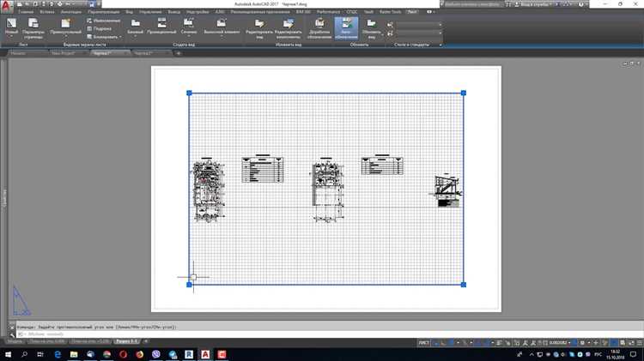Select the Сечение (Section) view tool

(x=189, y=27)
